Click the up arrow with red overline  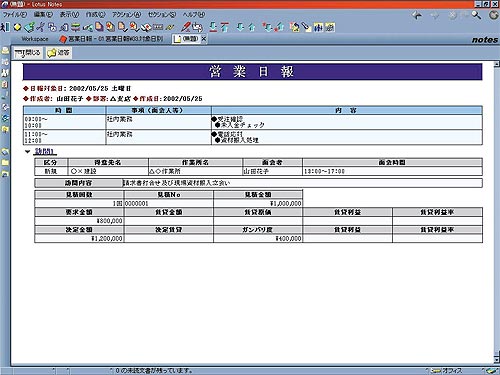[x=225, y=27]
